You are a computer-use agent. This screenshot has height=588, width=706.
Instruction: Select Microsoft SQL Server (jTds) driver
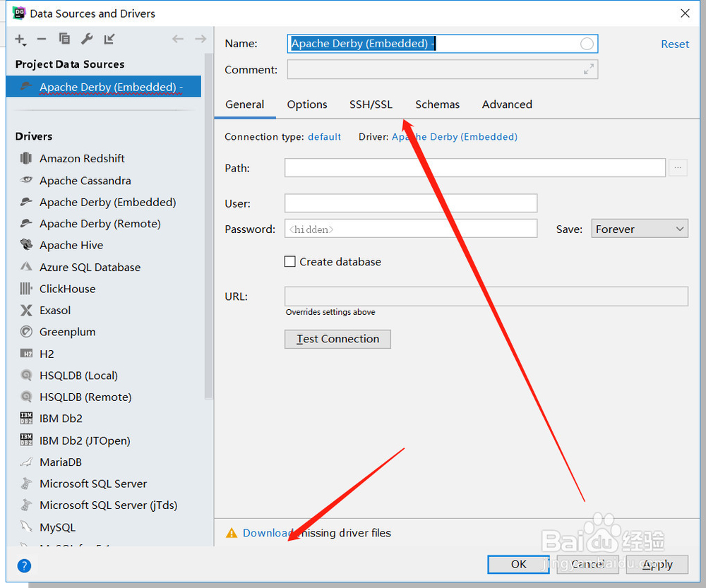[x=108, y=505]
